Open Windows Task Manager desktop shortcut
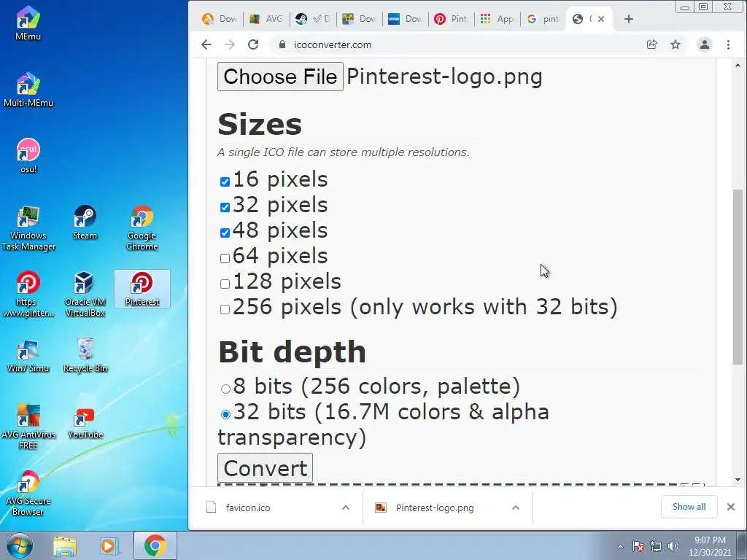This screenshot has height=560, width=747. pyautogui.click(x=28, y=228)
